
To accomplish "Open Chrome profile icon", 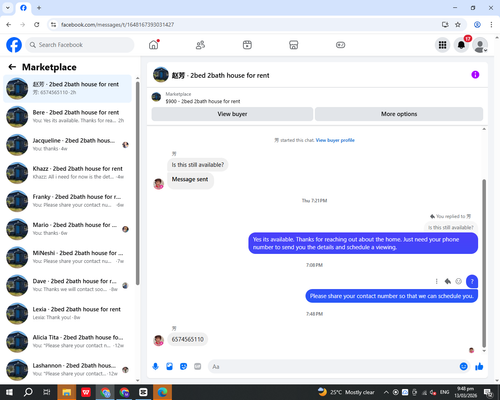I will pos(477,25).
